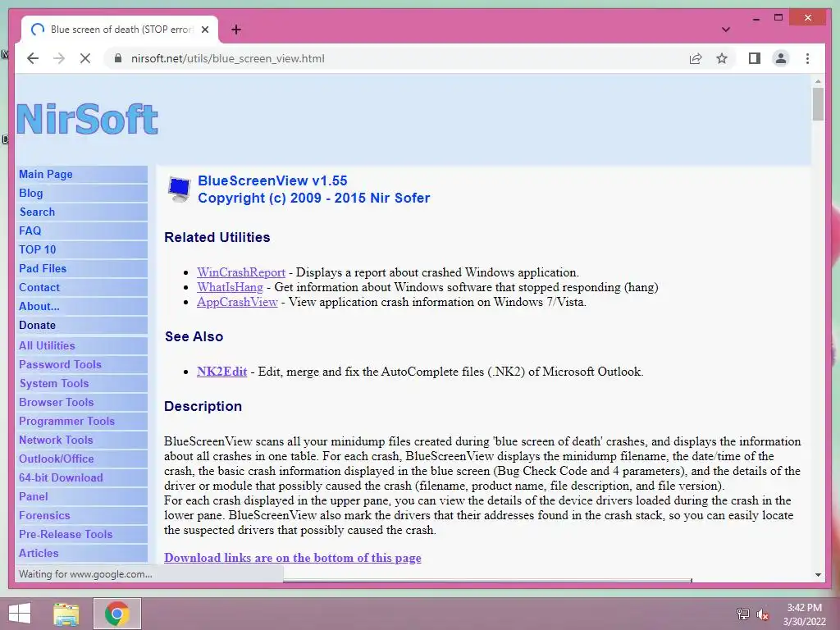Click the scrollbar up arrow
This screenshot has width=840, height=630.
point(818,81)
